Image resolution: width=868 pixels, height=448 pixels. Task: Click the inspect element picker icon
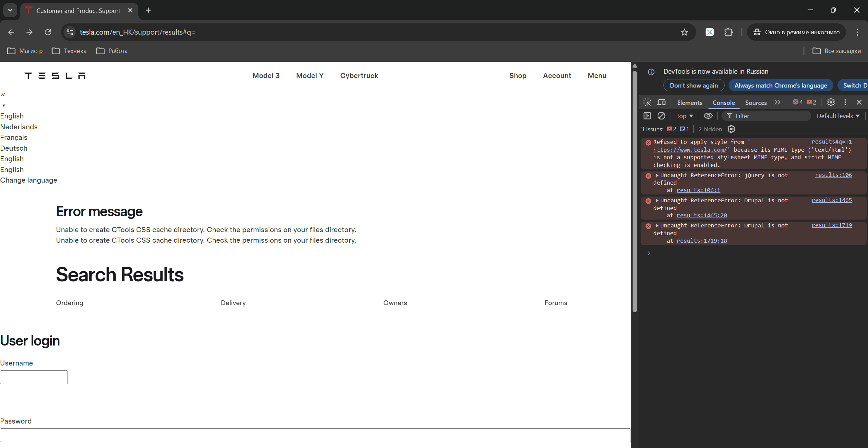click(x=647, y=102)
